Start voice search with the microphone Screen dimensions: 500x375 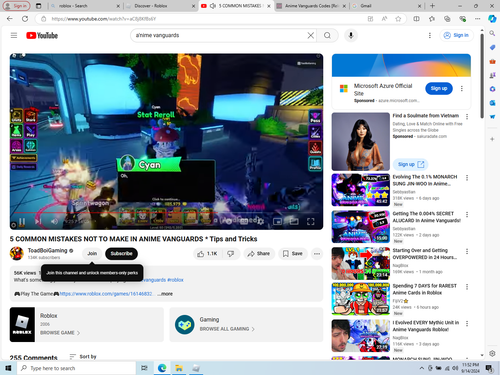point(351,35)
